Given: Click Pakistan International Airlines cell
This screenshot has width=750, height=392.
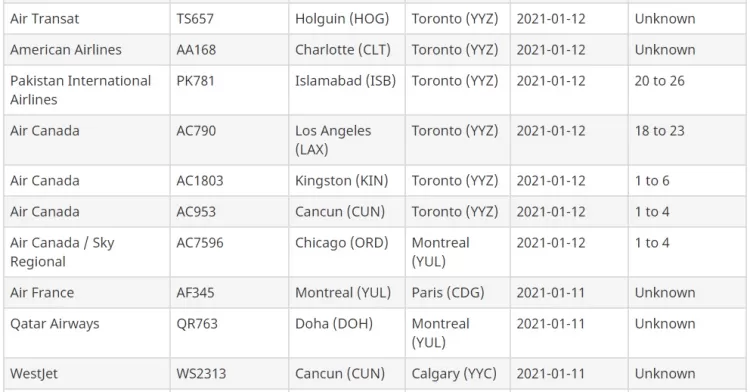Looking at the screenshot, I should coord(87,90).
